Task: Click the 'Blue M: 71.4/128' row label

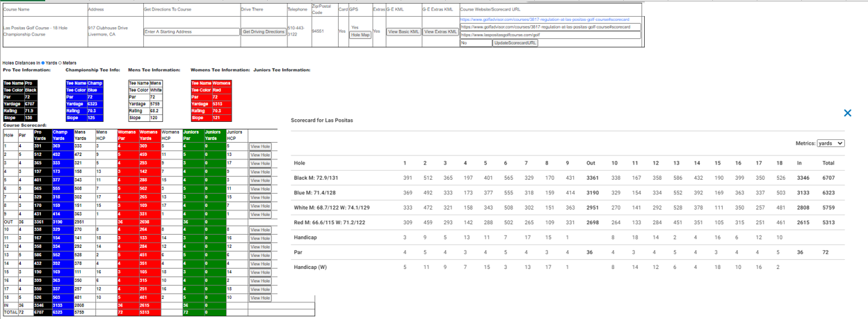Action: (313, 193)
